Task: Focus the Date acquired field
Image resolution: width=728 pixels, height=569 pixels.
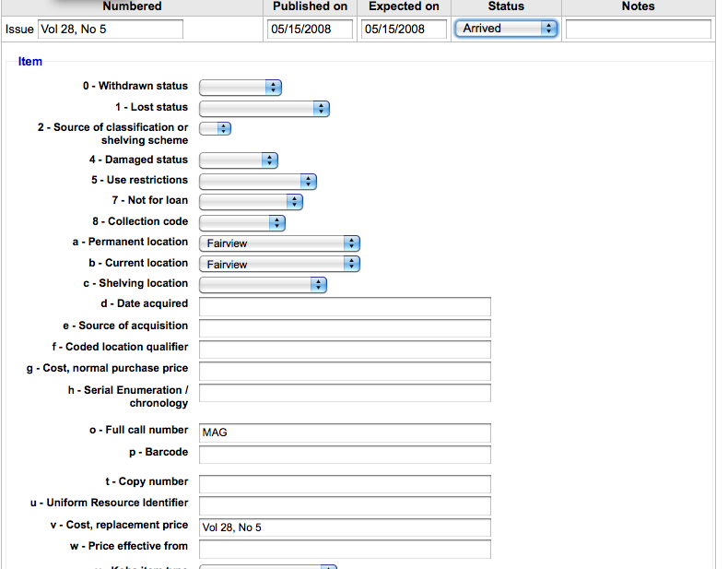Action: (x=345, y=307)
